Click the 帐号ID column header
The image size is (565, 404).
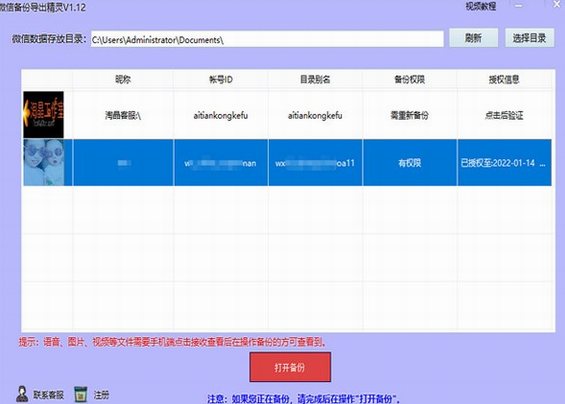(221, 79)
